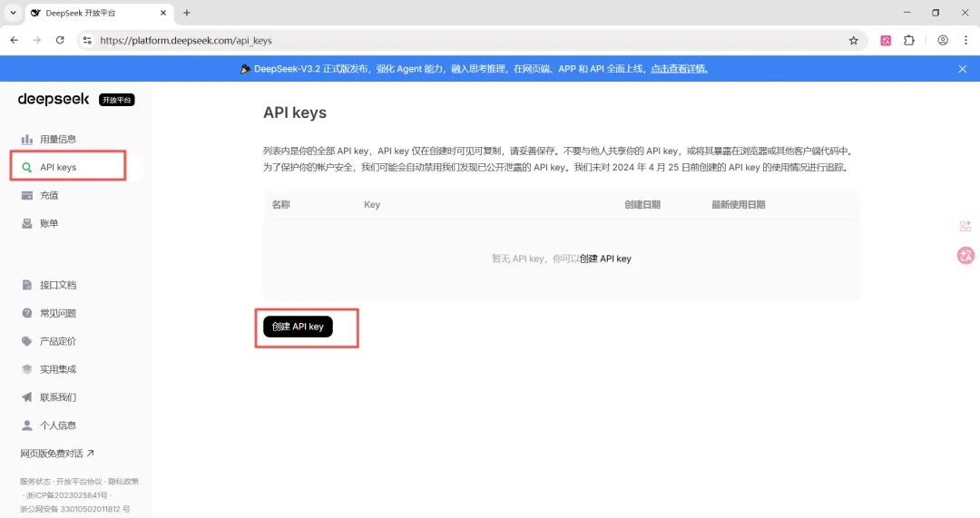
Task: Click the card icon beside 充值
Action: point(27,196)
